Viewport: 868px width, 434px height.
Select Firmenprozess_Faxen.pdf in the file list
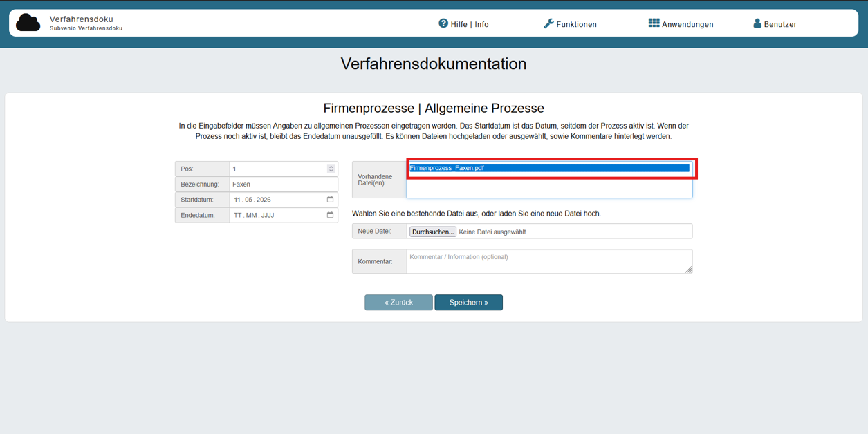click(549, 168)
